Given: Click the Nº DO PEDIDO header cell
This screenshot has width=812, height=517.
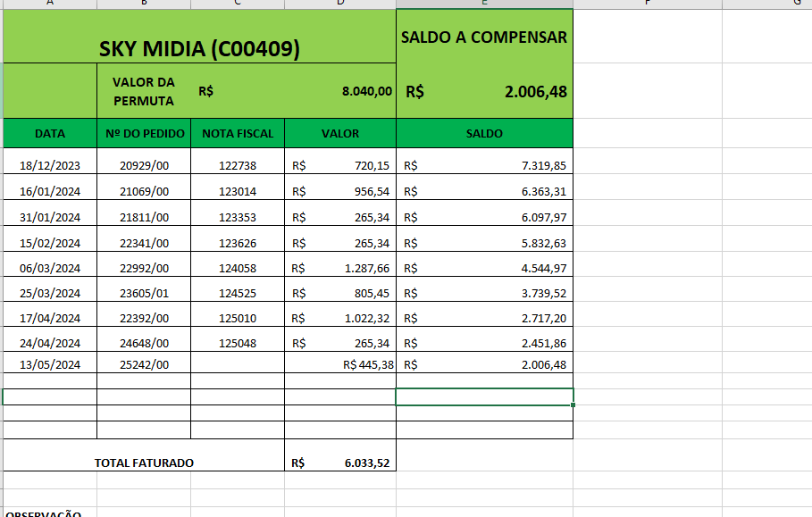Looking at the screenshot, I should 144,134.
